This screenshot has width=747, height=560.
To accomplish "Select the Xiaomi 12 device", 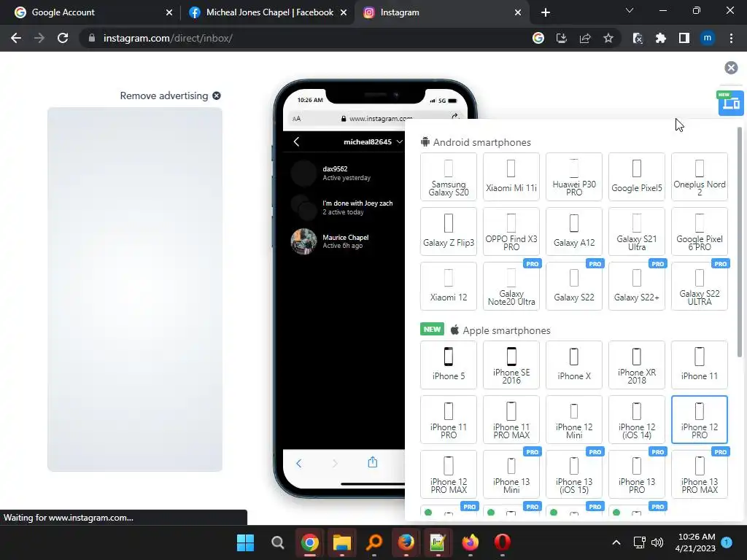I will click(449, 286).
